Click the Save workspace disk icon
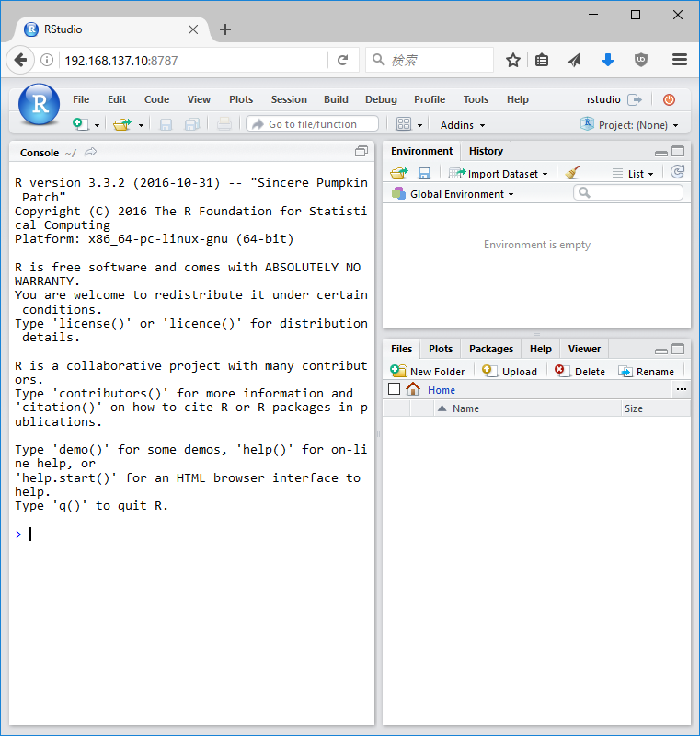This screenshot has height=736, width=700. click(x=424, y=173)
